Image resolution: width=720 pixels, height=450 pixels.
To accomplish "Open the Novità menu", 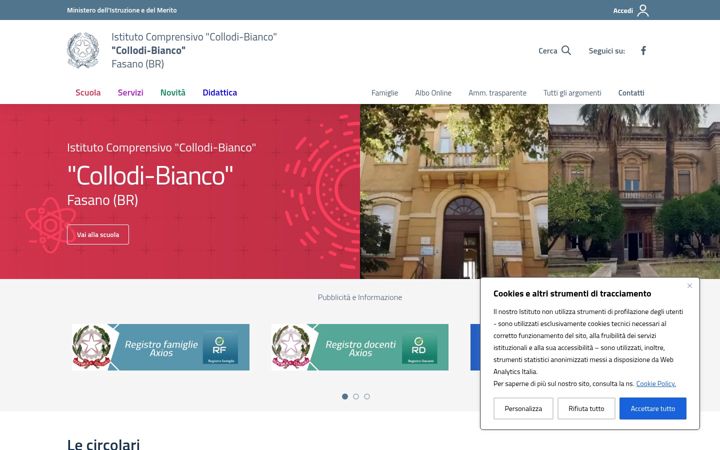I will [x=173, y=92].
